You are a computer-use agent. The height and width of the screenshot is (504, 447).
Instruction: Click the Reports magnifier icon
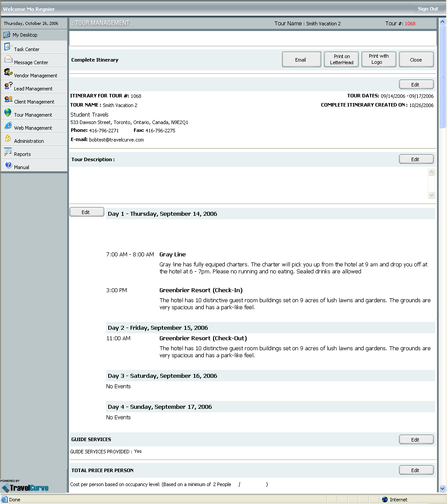click(8, 152)
